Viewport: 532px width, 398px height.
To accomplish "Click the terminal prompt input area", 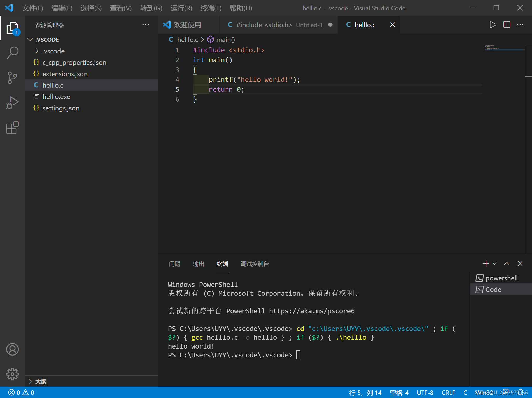I will point(298,355).
